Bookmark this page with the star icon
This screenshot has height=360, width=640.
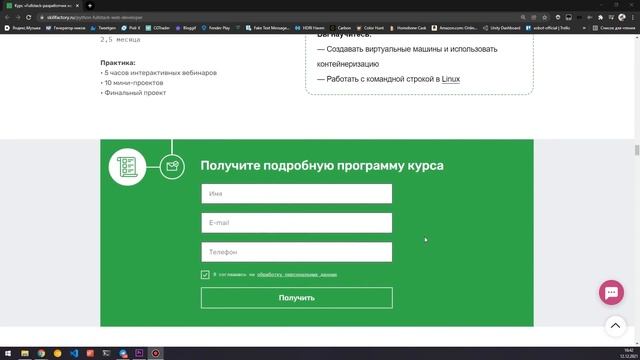click(544, 18)
